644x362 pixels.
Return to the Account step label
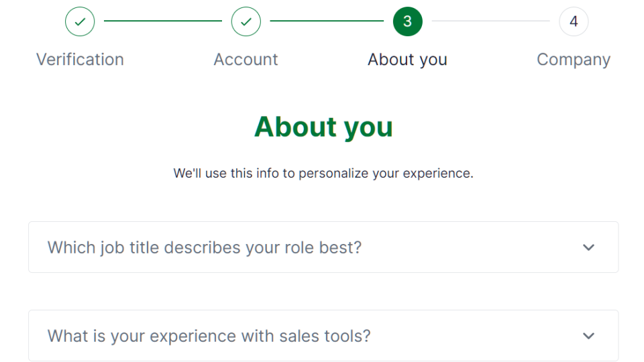[246, 60]
